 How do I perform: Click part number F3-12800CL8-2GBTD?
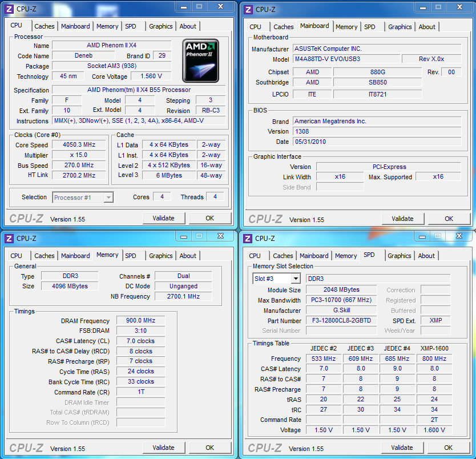pyautogui.click(x=341, y=321)
